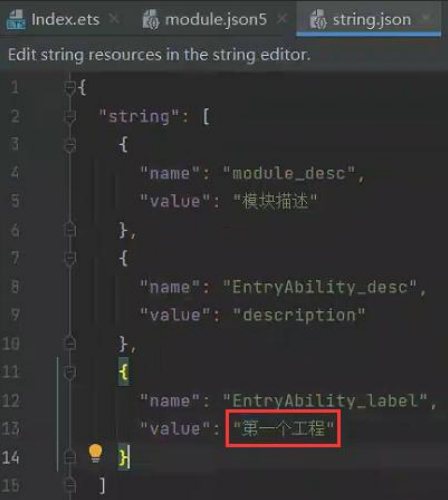
Task: Click line number 1 in the gutter
Action: click(15, 88)
